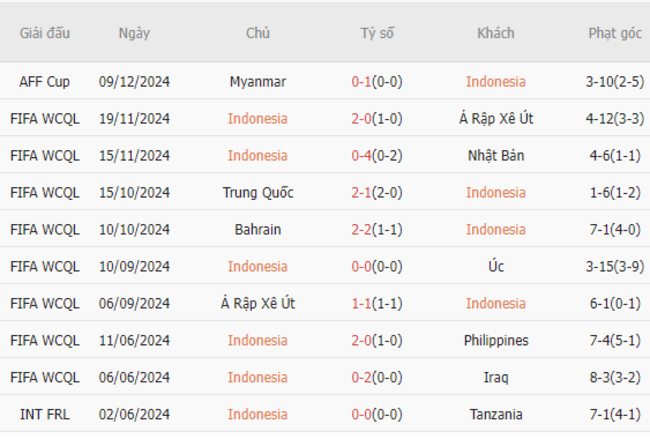The image size is (650, 439).
Task: Select the Ngày column header
Action: click(134, 33)
